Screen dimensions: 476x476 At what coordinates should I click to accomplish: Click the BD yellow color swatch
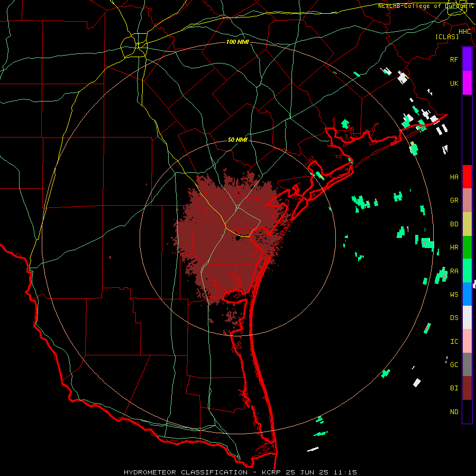click(x=467, y=224)
